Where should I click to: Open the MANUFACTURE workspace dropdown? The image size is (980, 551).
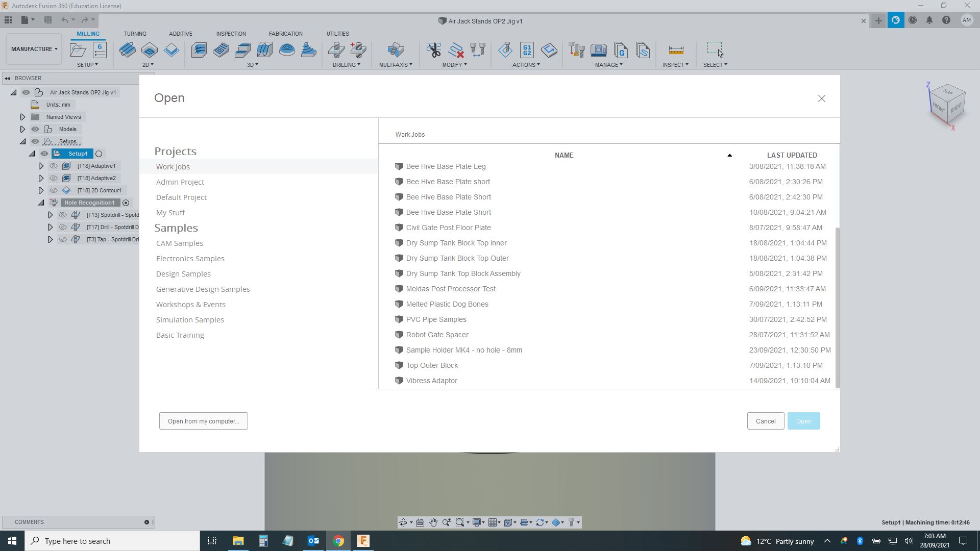[x=34, y=49]
